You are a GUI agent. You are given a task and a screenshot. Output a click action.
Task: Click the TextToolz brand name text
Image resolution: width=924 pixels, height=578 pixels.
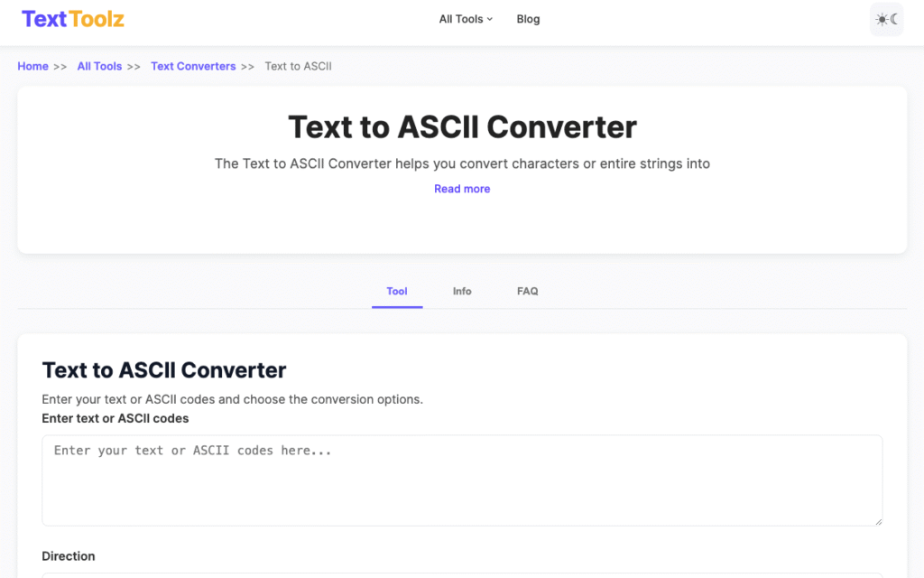point(72,18)
